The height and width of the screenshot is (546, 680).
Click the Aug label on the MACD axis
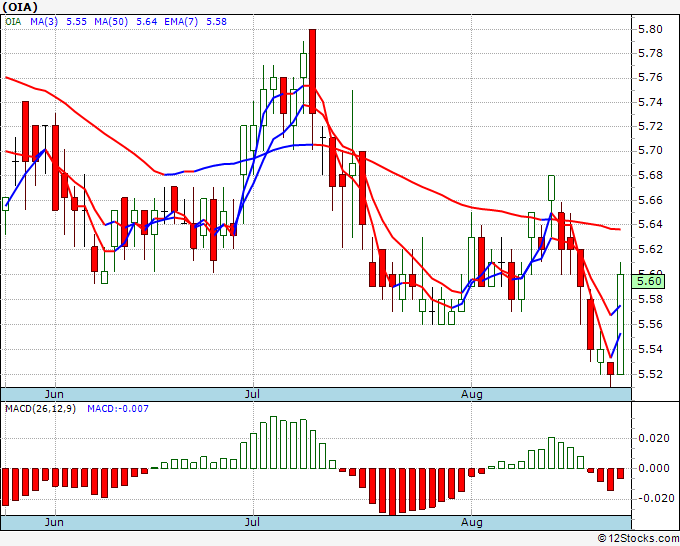click(471, 522)
